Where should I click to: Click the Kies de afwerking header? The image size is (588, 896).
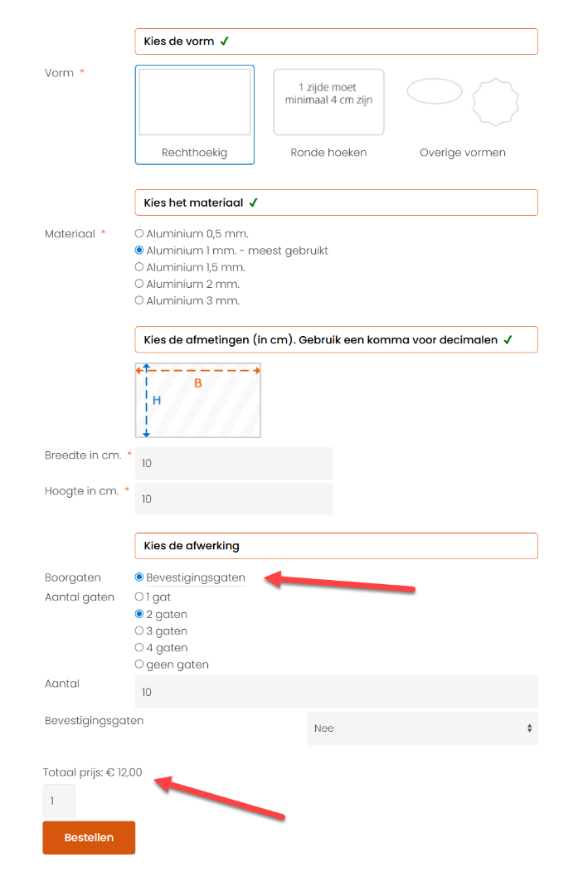pos(336,546)
